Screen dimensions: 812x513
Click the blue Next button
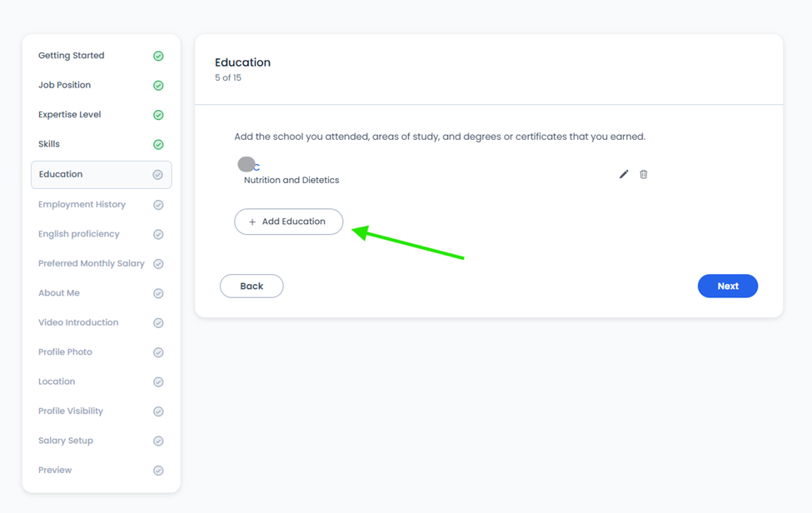(728, 286)
